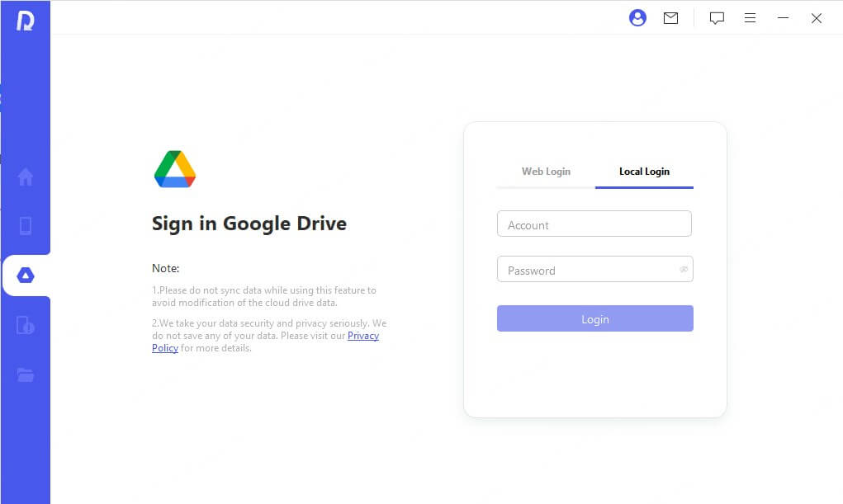Screen dimensions: 843x504
Task: Click the app logo in top-left corner
Action: pos(25,20)
